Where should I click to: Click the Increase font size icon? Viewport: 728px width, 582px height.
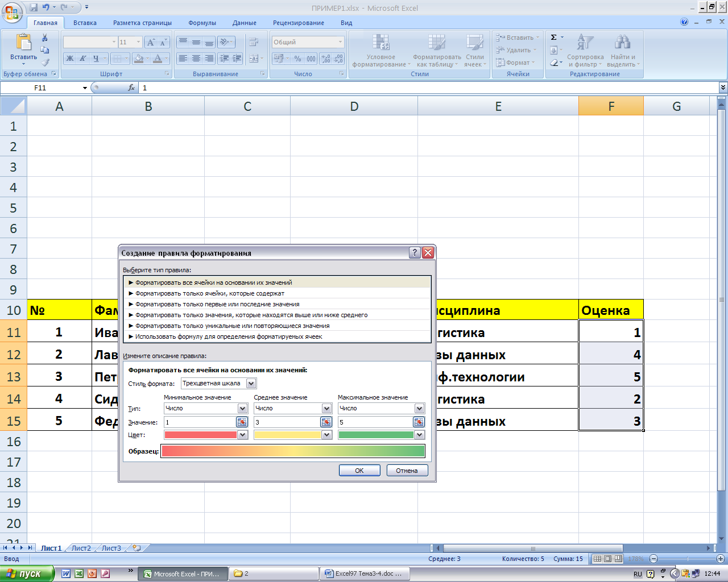[151, 43]
